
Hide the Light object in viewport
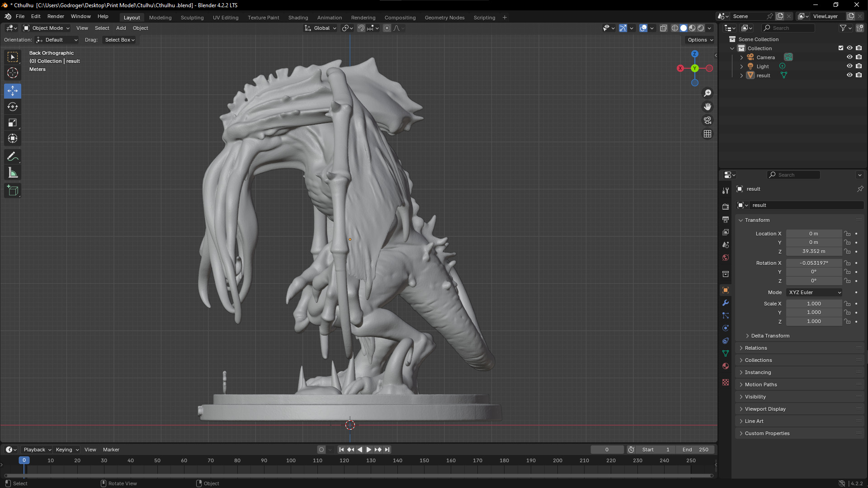849,66
